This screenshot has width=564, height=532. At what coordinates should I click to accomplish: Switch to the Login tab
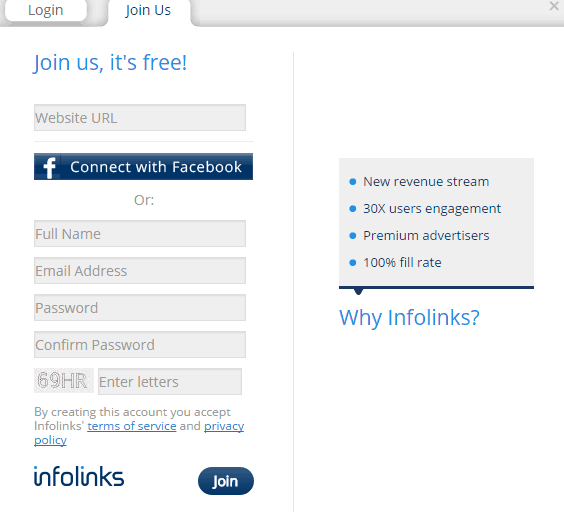click(x=46, y=10)
